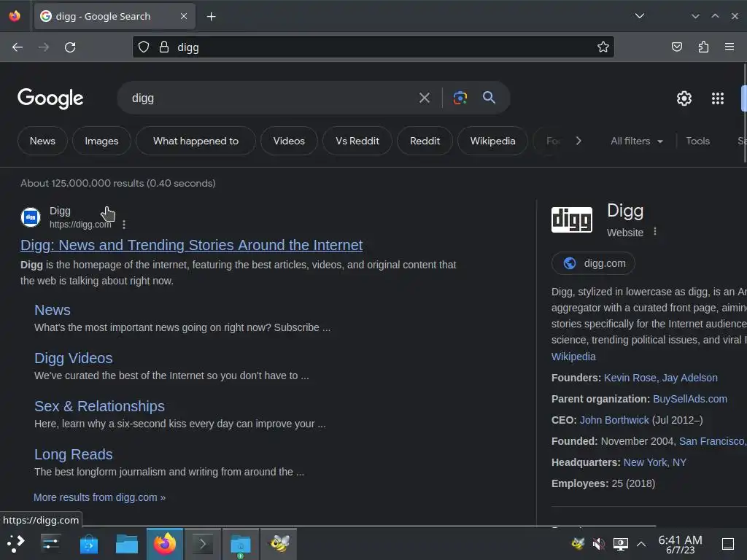The width and height of the screenshot is (747, 560).
Task: Close the digg - Google Search tab
Action: (184, 16)
